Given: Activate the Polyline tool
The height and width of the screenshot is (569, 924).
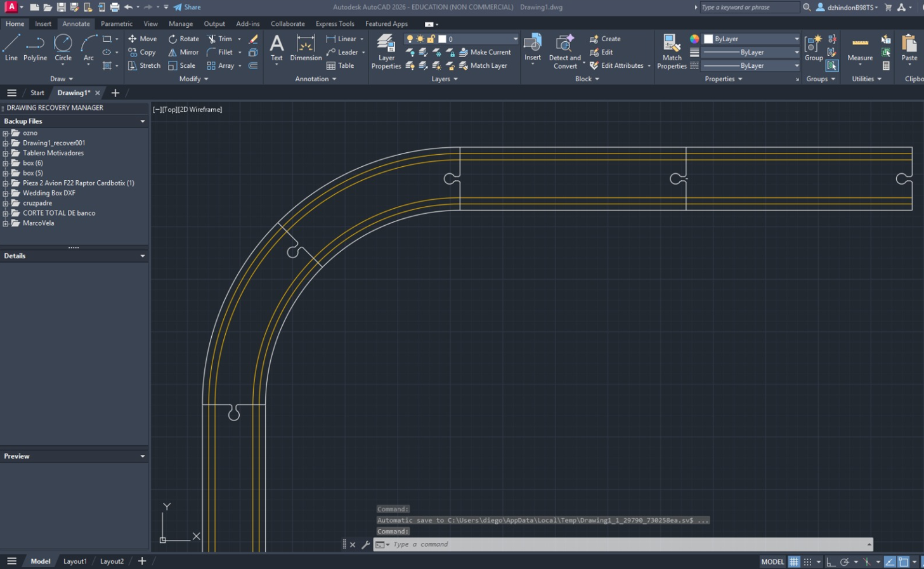Looking at the screenshot, I should click(x=35, y=46).
